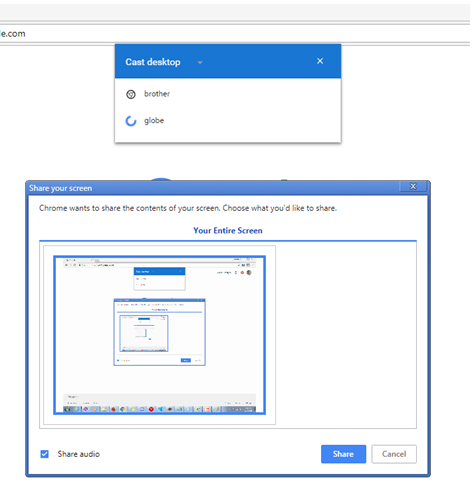Uncheck the Share audio checkbox
Screen dimensions: 475x484
pos(44,454)
